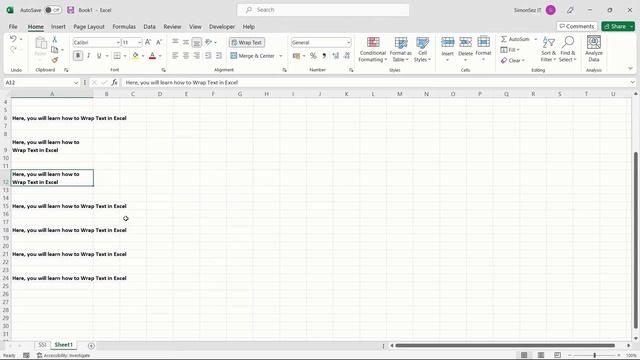Viewport: 640px width, 360px height.
Task: Apply Align Left to the cell
Action: coord(175,56)
